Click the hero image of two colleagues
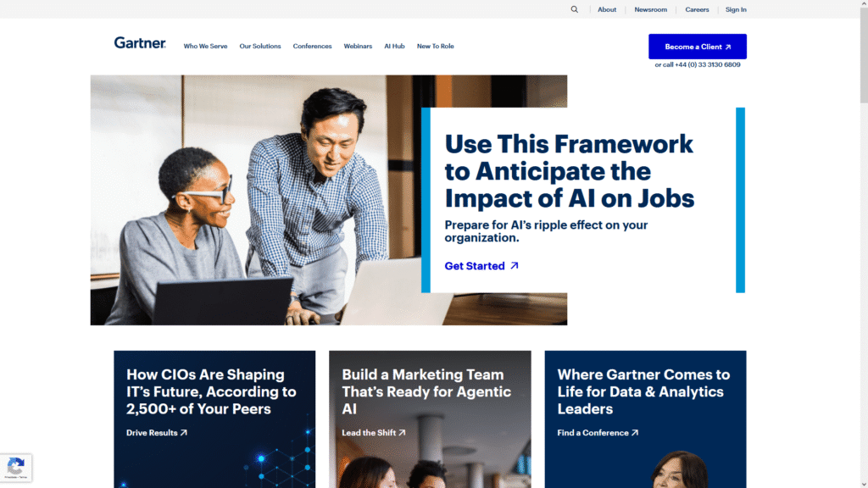This screenshot has height=488, width=868. (x=256, y=200)
